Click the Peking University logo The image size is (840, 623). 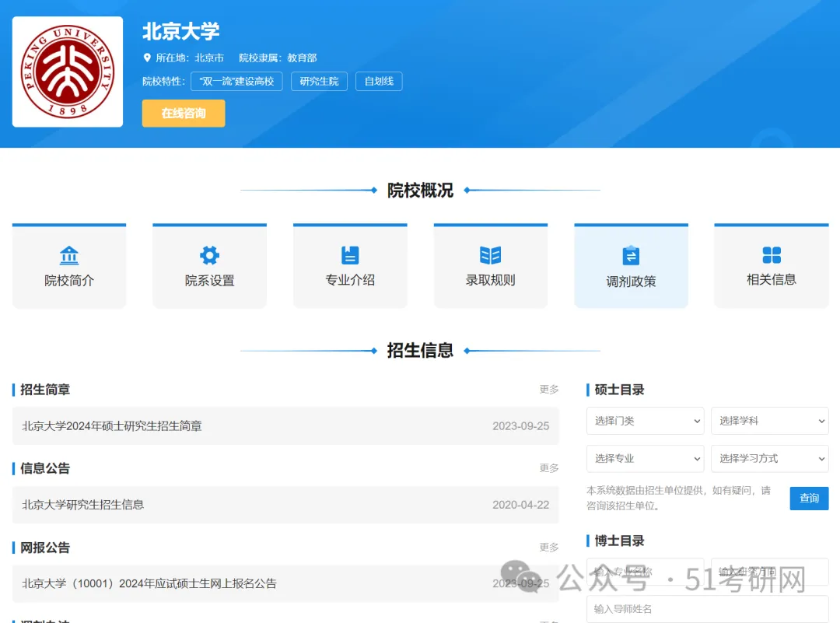click(x=68, y=72)
